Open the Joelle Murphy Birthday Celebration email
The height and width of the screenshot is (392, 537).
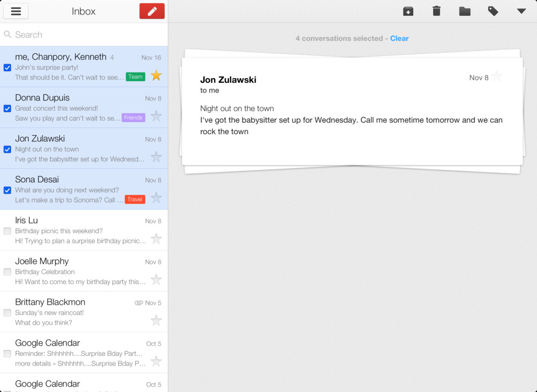tap(84, 271)
